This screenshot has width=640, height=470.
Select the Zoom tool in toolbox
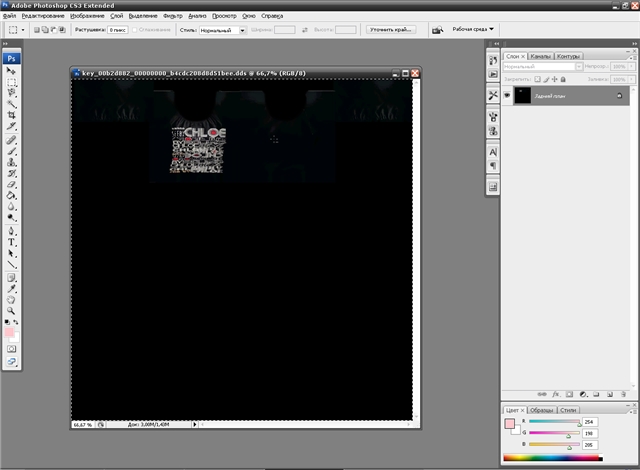pyautogui.click(x=12, y=311)
